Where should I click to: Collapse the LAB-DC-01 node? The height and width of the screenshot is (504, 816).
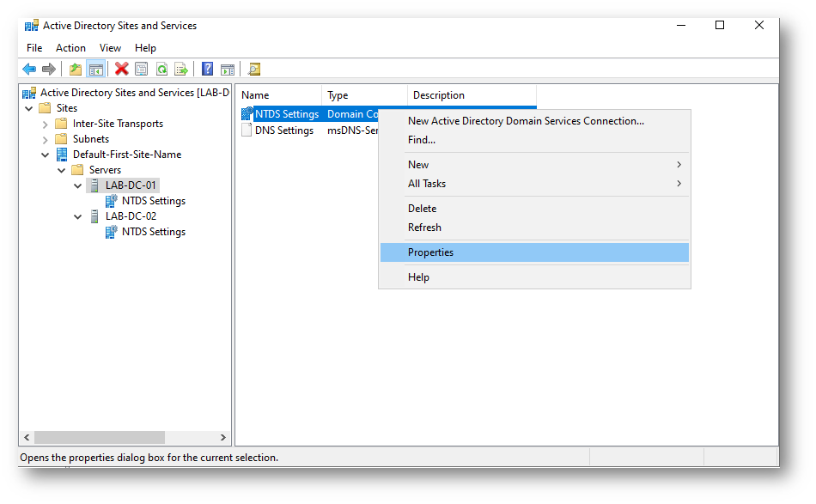coord(77,185)
